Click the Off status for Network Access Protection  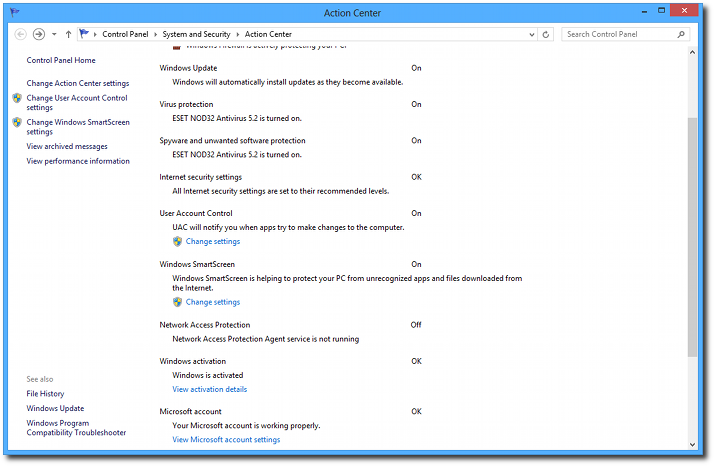(416, 325)
